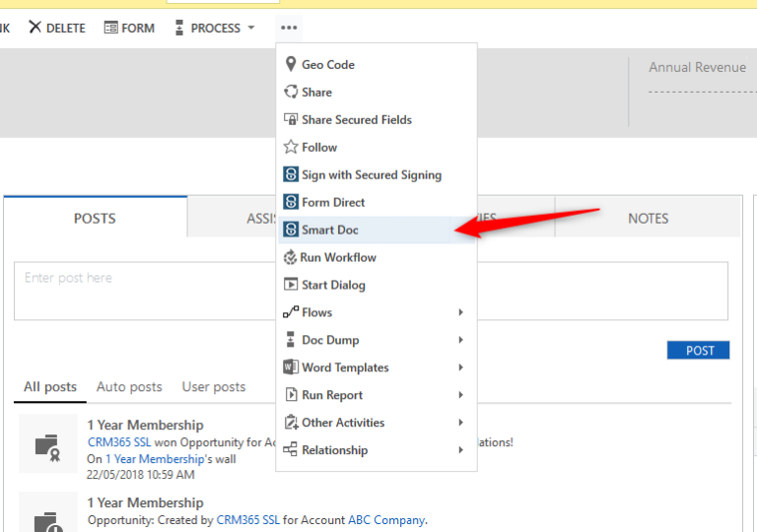Viewport: 757px width, 532px height.
Task: Click the Run Workflow gear icon
Action: (x=290, y=257)
